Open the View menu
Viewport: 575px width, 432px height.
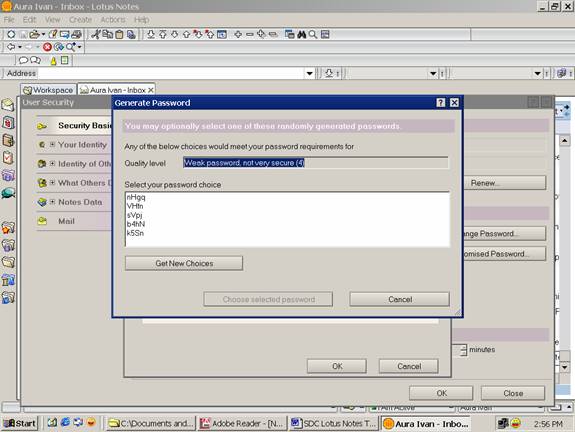[52, 20]
